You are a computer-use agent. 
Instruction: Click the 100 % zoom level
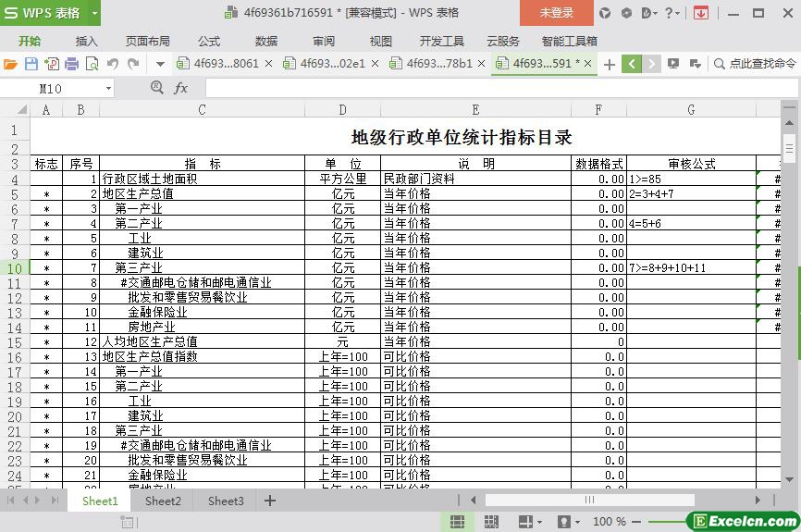(x=609, y=522)
